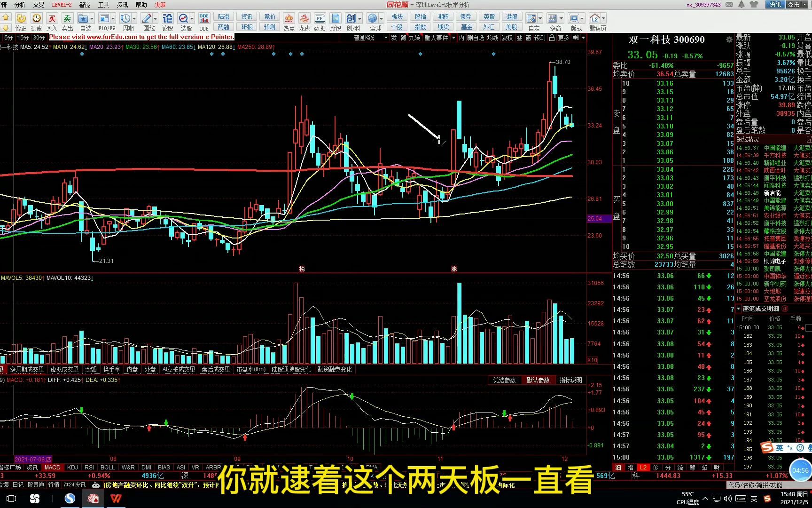Screen dimensions: 812x508
Task: Open the stock panel settings gear
Action: [729, 40]
